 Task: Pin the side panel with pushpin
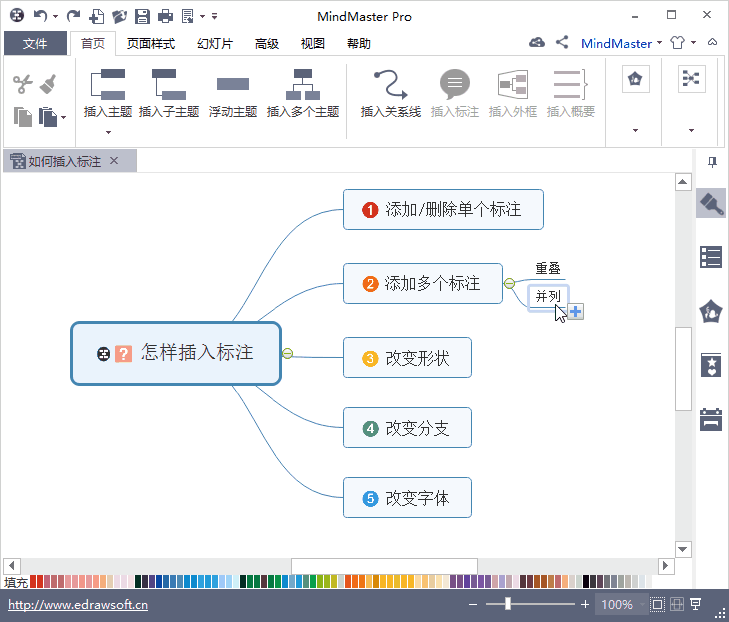(x=712, y=162)
